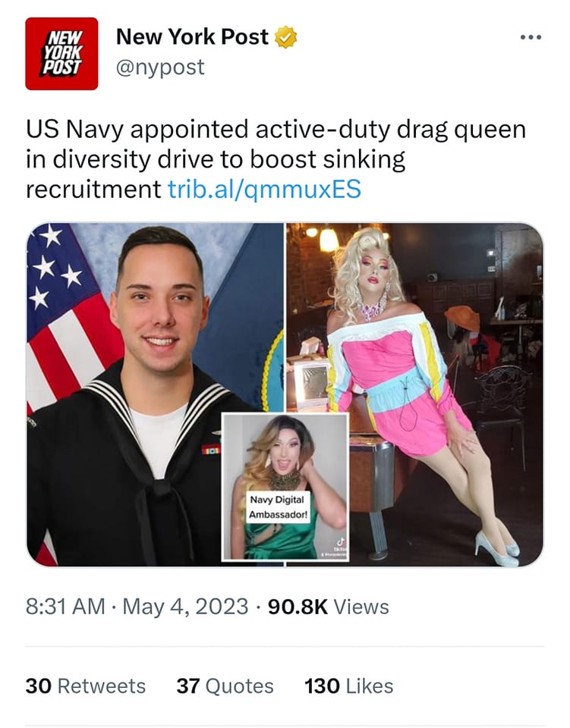570x728 pixels.
Task: Click the Navy Digital Ambassador caption label
Action: click(277, 507)
